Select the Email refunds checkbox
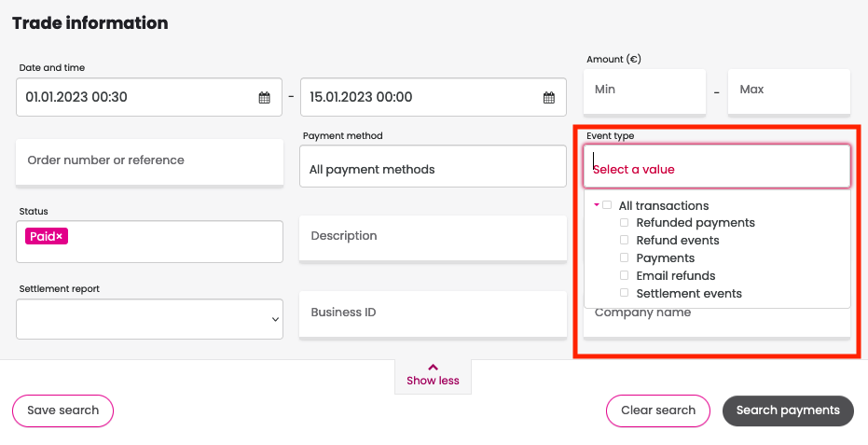This screenshot has width=868, height=445. (x=624, y=275)
